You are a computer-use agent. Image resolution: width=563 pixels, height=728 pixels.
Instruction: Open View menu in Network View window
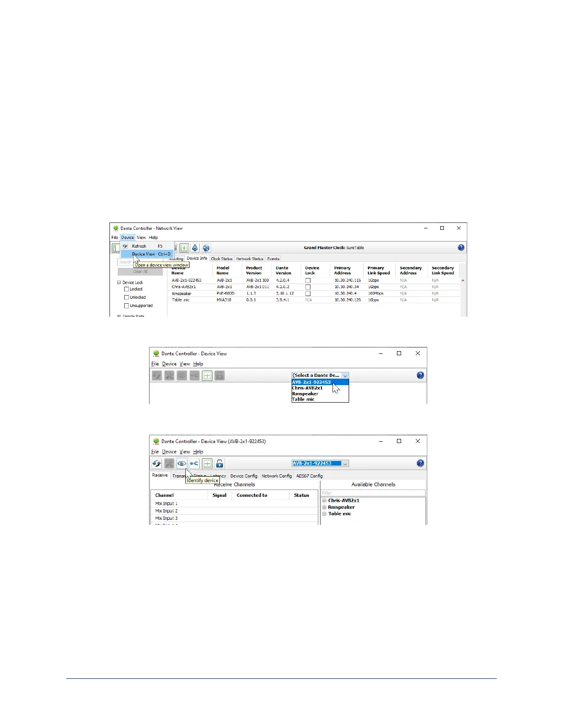141,238
